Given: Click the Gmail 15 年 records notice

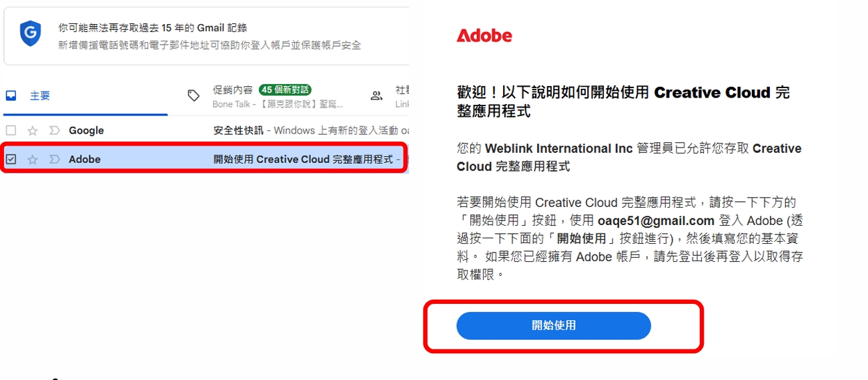Looking at the screenshot, I should tap(153, 27).
